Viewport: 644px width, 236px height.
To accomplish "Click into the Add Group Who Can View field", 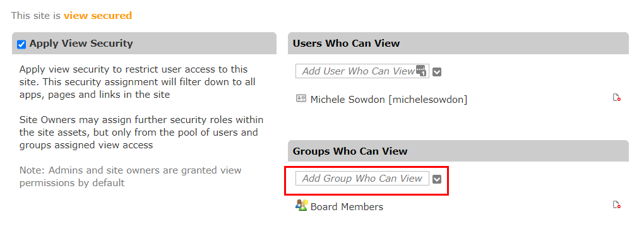I will (x=362, y=178).
